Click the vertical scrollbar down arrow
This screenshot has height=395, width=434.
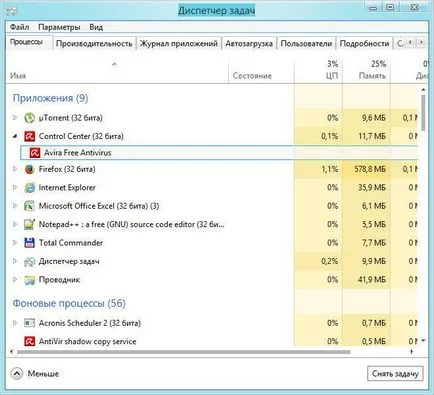click(x=423, y=341)
